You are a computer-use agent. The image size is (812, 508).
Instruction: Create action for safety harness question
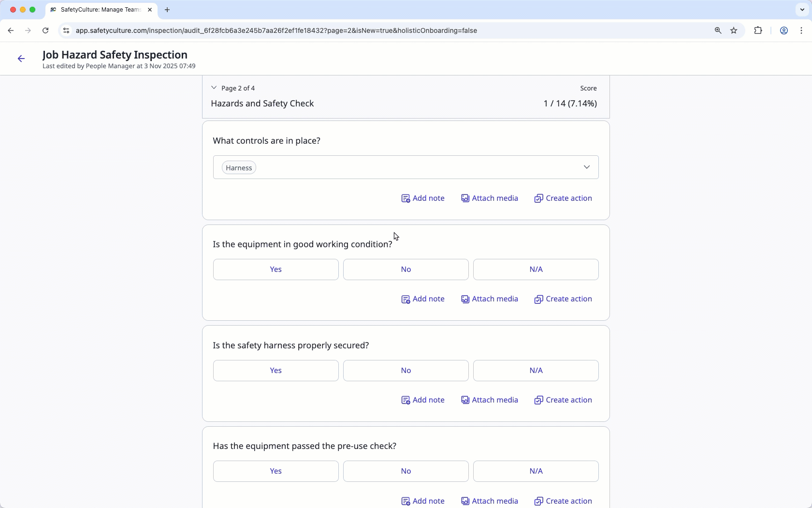[x=563, y=400]
